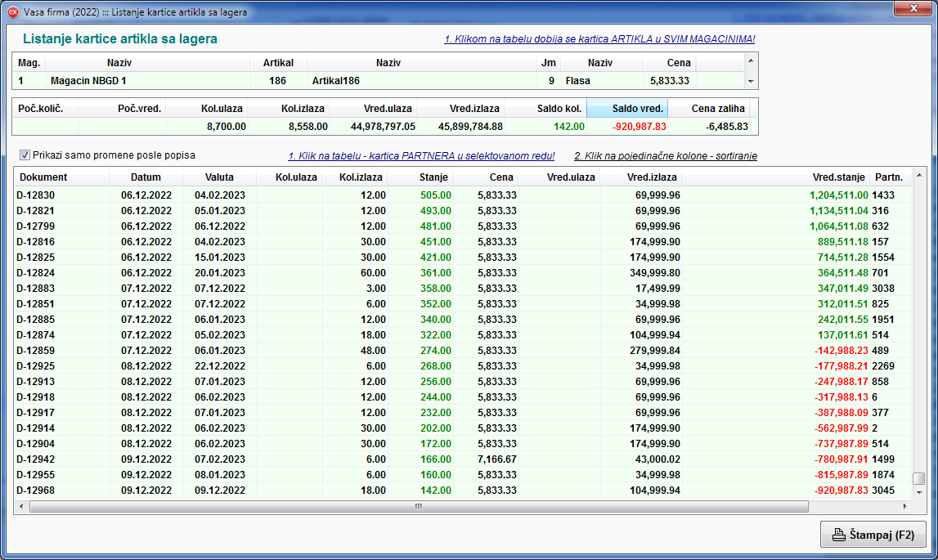Sort table by Vred.stanje column header
This screenshot has width=938, height=560.
(x=776, y=177)
